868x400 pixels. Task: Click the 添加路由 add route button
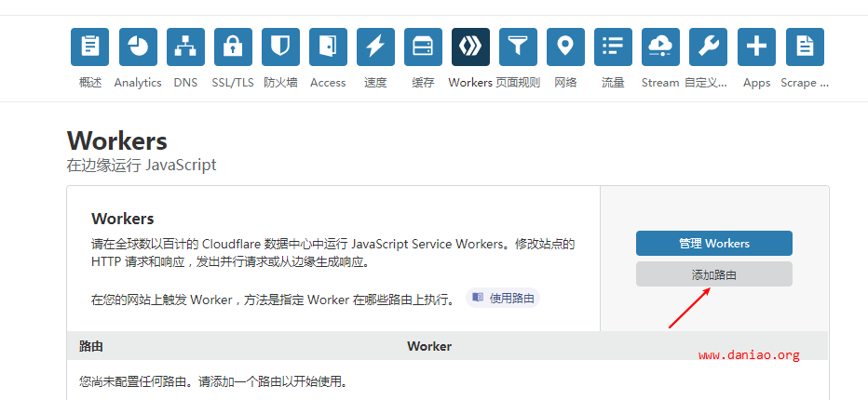tap(714, 274)
